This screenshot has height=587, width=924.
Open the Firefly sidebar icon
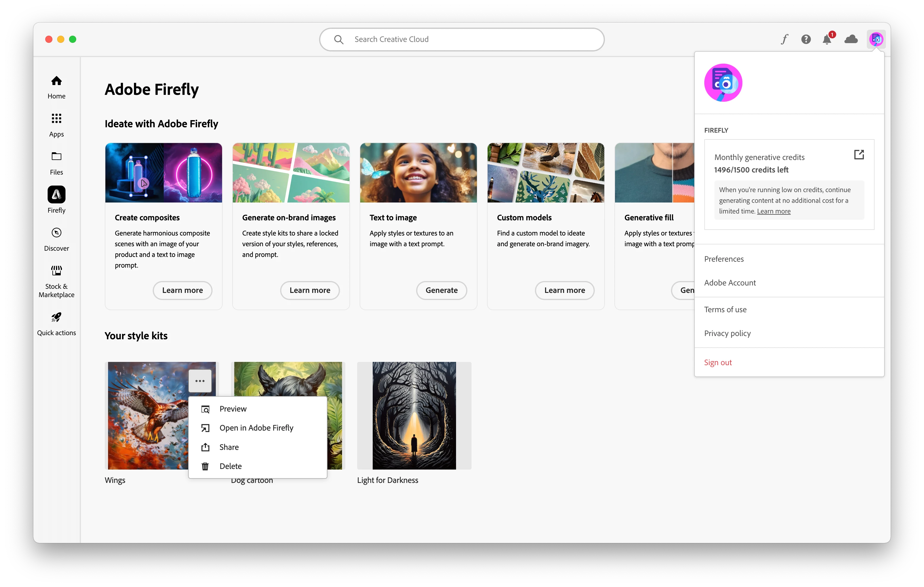coord(56,195)
